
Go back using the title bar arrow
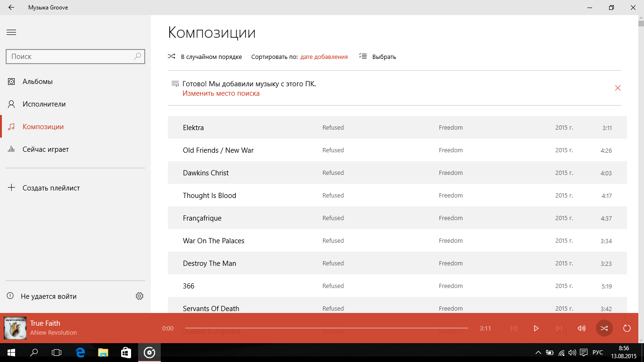click(x=11, y=8)
